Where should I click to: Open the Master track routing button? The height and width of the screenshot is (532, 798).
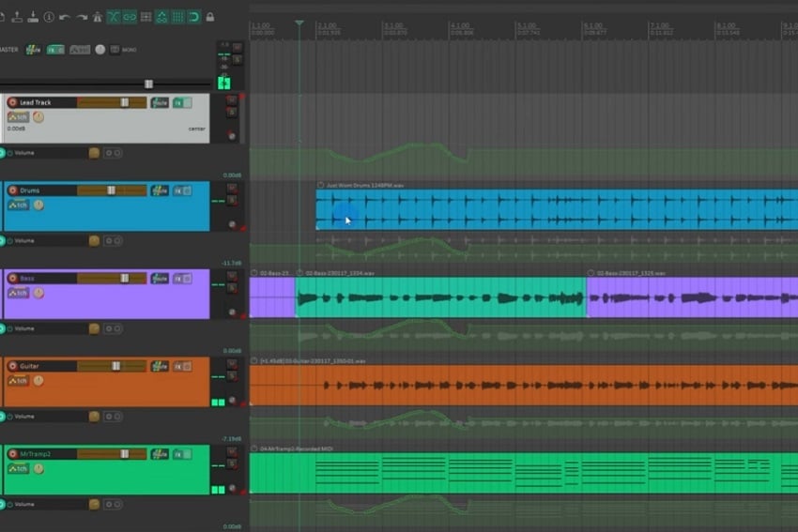point(34,50)
